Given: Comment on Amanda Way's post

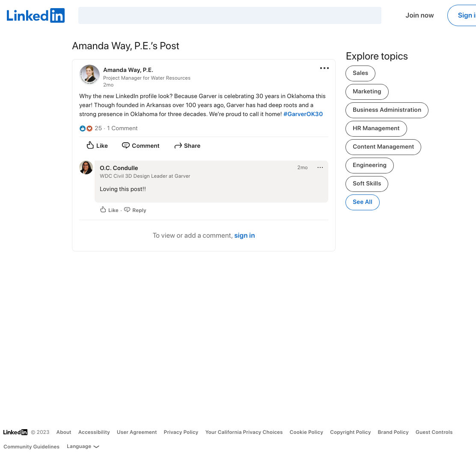Looking at the screenshot, I should click(140, 146).
